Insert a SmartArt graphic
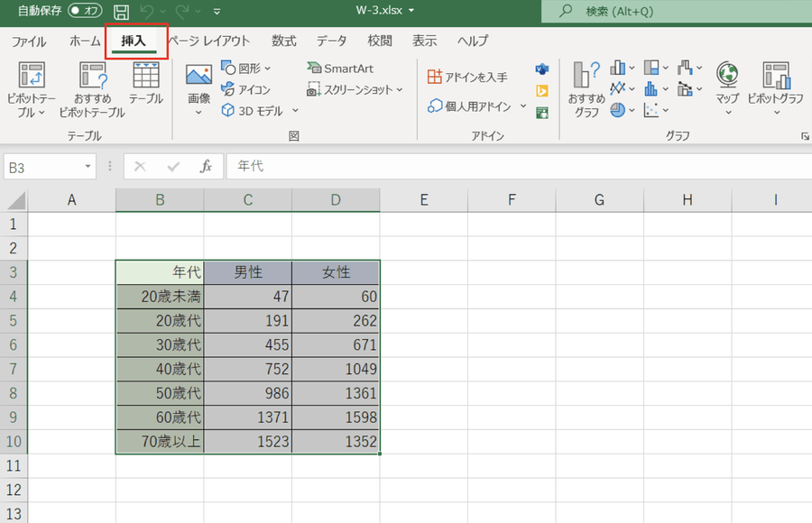This screenshot has width=812, height=523. (339, 69)
